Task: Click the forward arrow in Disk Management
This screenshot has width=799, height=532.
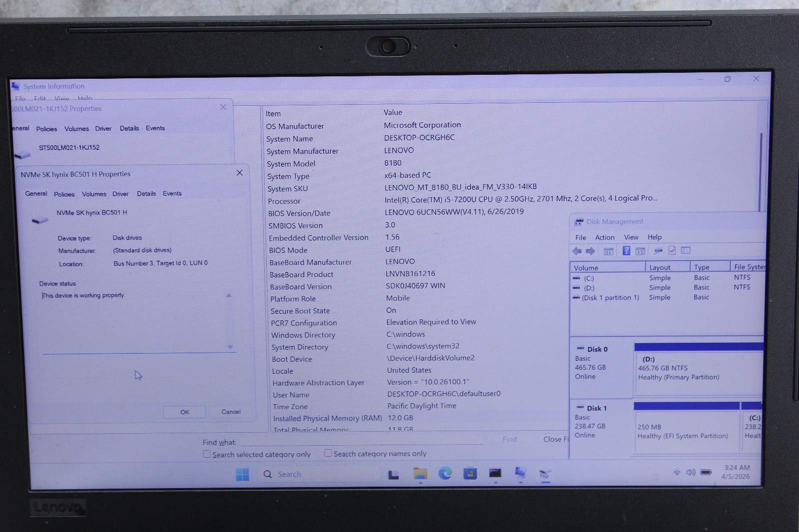Action: [590, 251]
